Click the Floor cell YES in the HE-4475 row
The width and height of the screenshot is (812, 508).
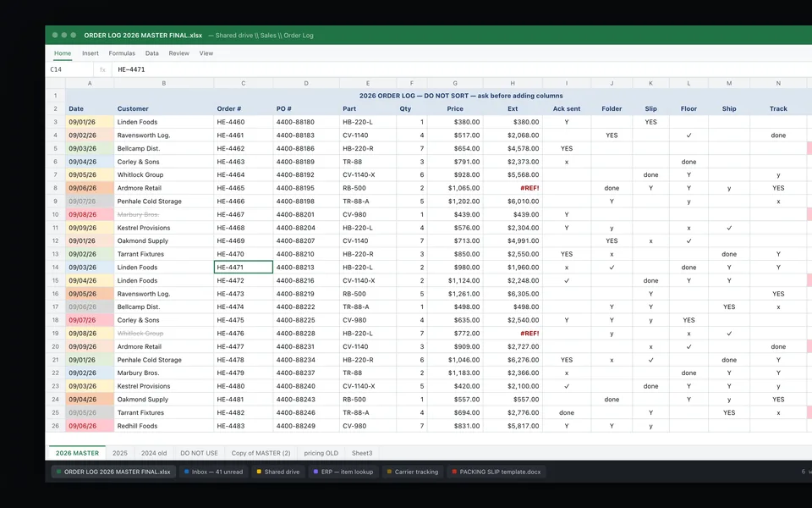689,320
